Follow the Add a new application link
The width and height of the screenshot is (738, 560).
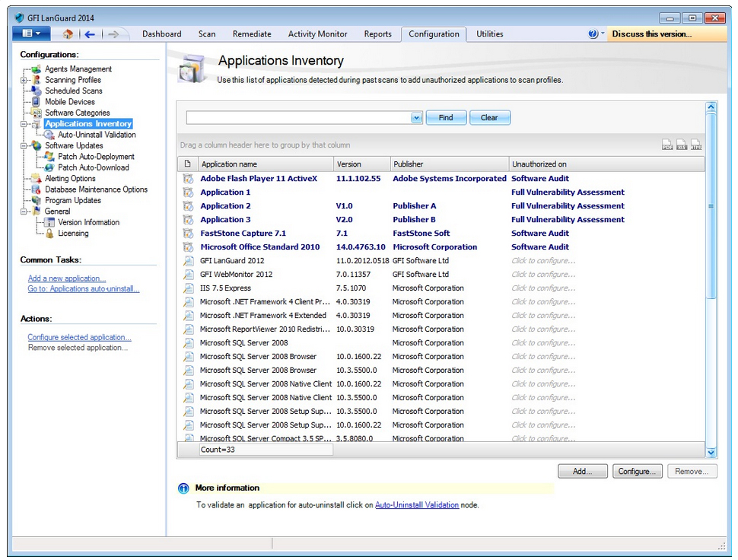67,278
